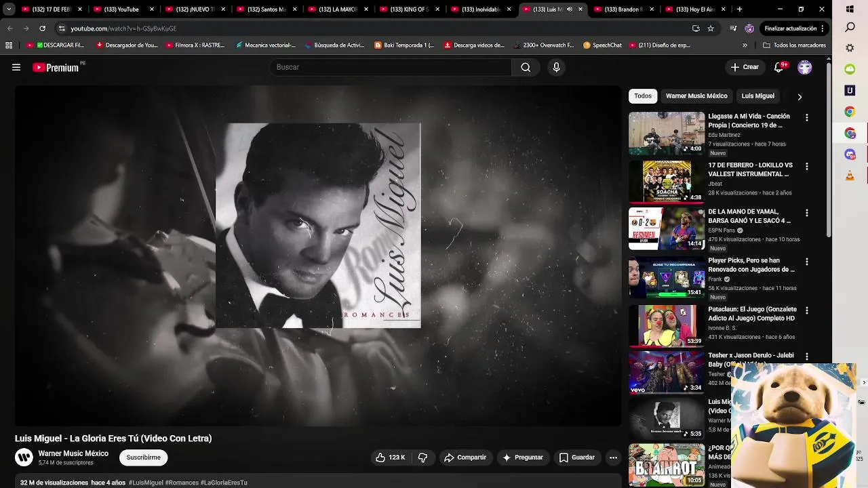Open the Warner Music México channel avatar
This screenshot has width=868, height=488.
click(24, 457)
